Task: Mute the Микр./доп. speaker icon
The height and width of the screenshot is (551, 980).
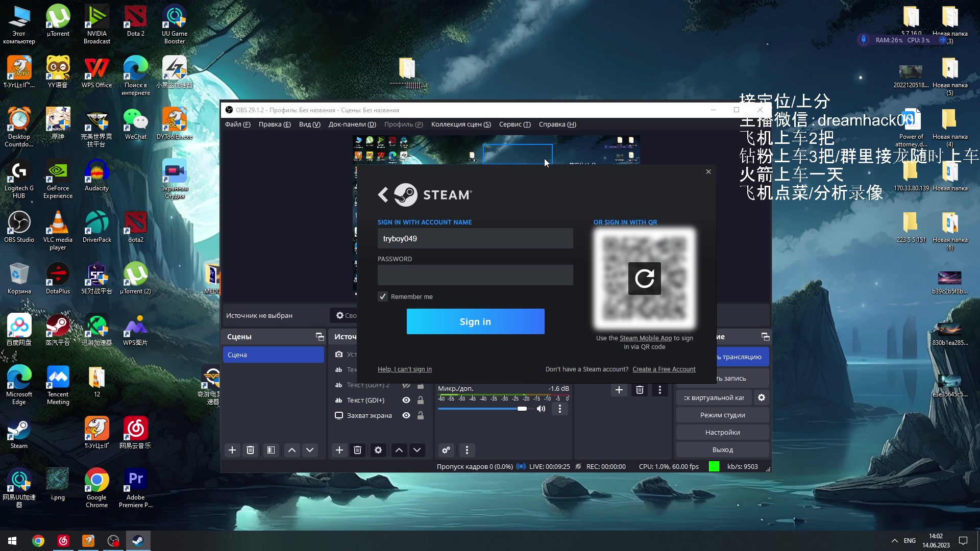Action: (541, 409)
